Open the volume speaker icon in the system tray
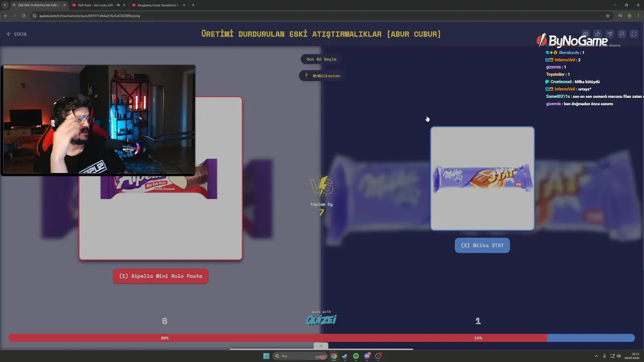Image resolution: width=644 pixels, height=362 pixels. tap(618, 356)
